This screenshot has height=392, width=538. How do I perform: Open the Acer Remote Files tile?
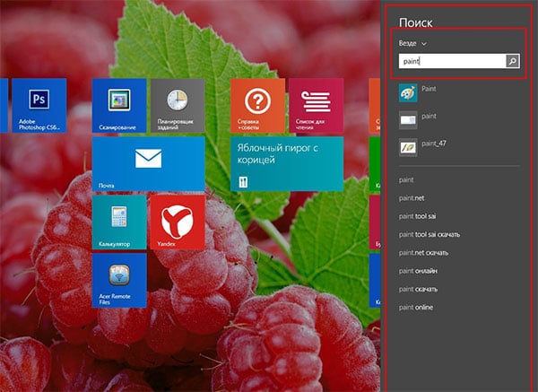pos(119,281)
